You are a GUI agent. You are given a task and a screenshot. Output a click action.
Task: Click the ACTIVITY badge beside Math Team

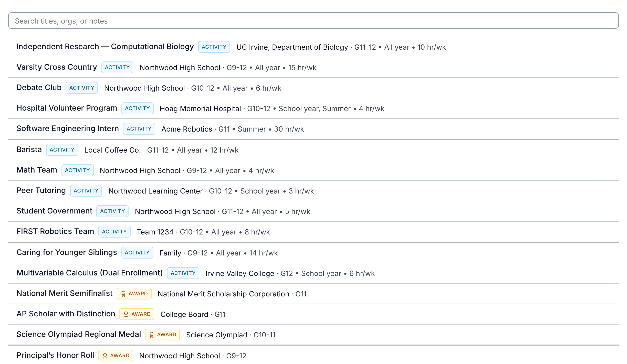coord(77,170)
